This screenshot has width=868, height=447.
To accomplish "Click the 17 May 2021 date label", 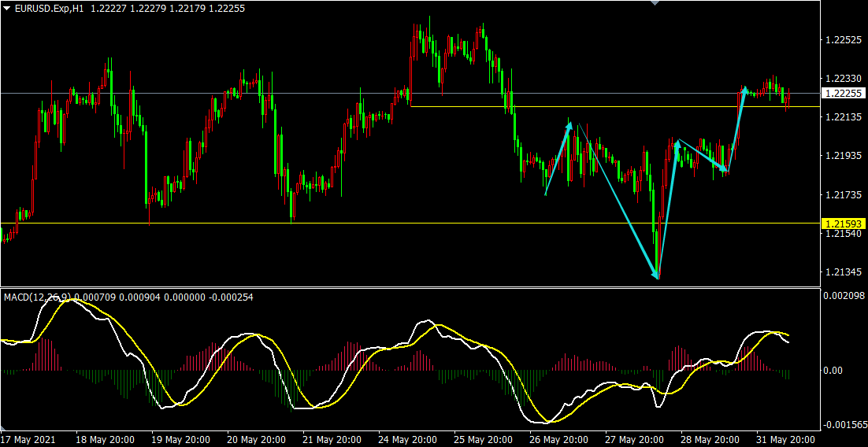I will click(x=29, y=439).
